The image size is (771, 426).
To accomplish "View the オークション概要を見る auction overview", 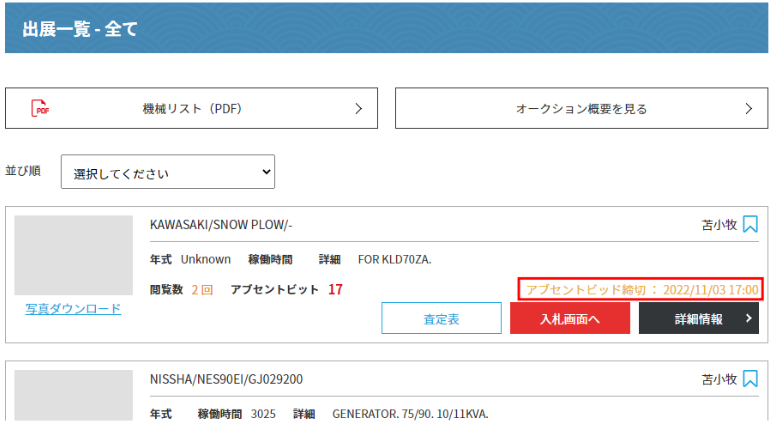I will click(581, 109).
